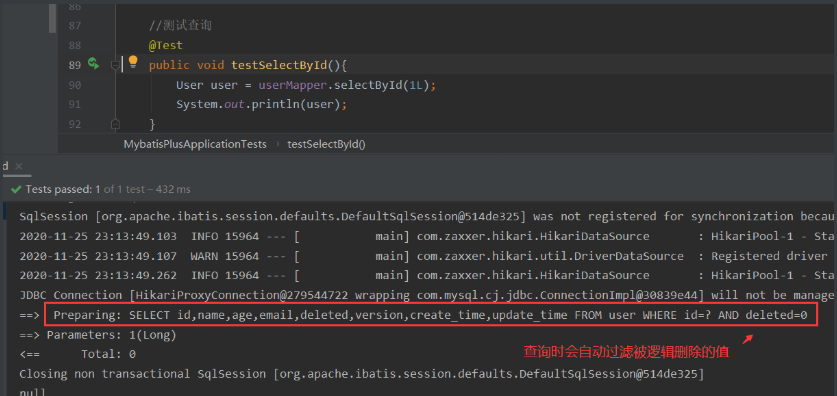Click line number 91 in gutter
The image size is (837, 396).
click(75, 105)
